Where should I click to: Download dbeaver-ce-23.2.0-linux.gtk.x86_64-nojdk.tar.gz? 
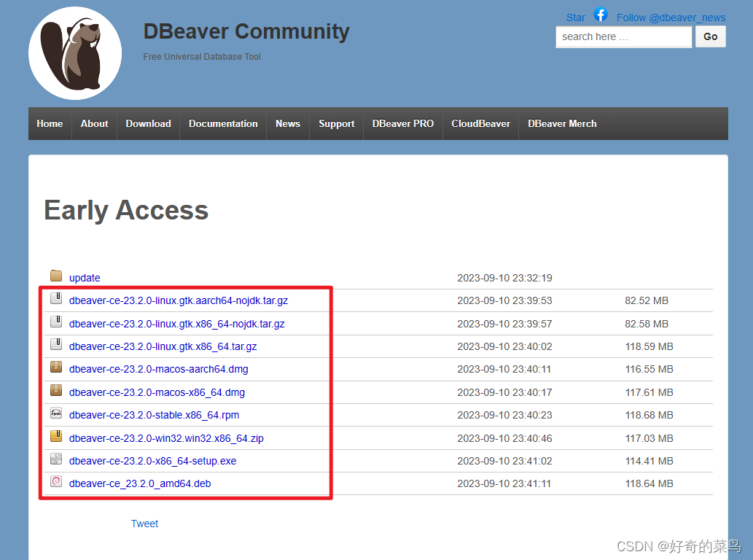[x=176, y=324]
